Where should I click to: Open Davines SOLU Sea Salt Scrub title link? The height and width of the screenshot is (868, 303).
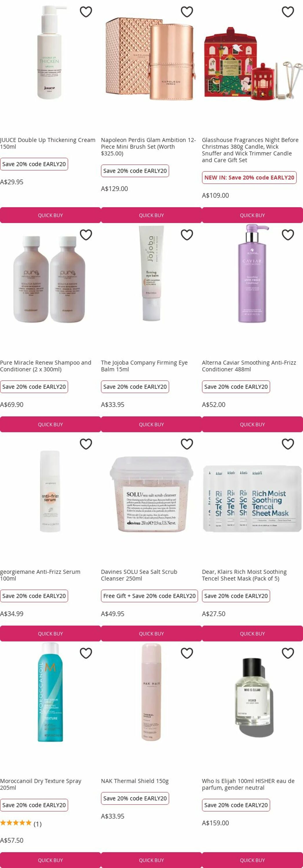pos(139,575)
